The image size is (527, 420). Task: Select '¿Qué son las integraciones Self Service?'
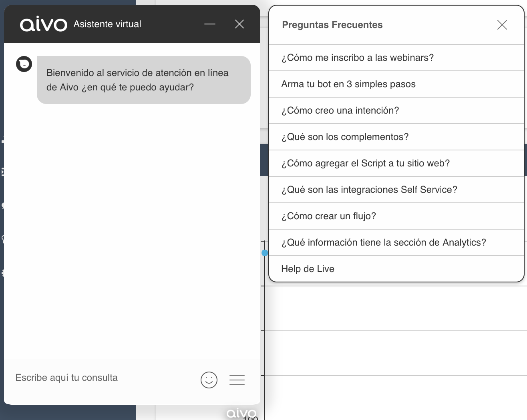(396, 190)
